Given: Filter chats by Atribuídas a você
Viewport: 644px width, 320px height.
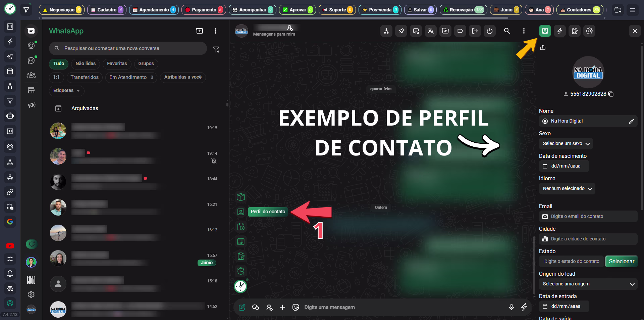Looking at the screenshot, I should [183, 77].
